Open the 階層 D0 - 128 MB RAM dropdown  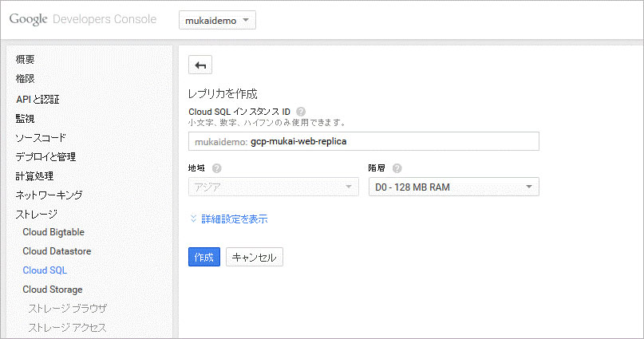pyautogui.click(x=454, y=187)
